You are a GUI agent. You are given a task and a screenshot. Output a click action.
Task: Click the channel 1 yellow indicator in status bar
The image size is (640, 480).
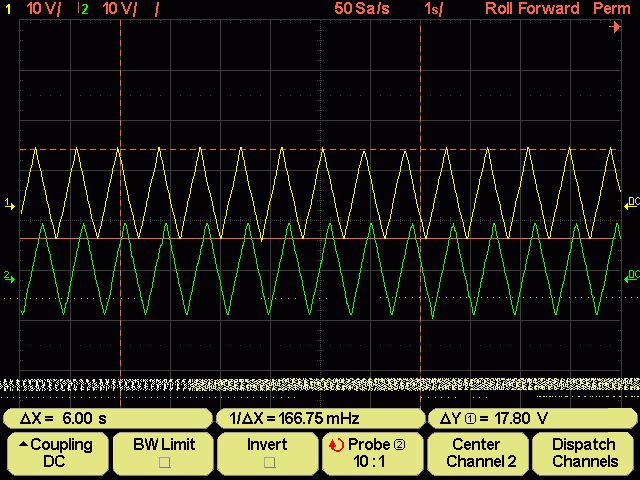click(x=9, y=8)
